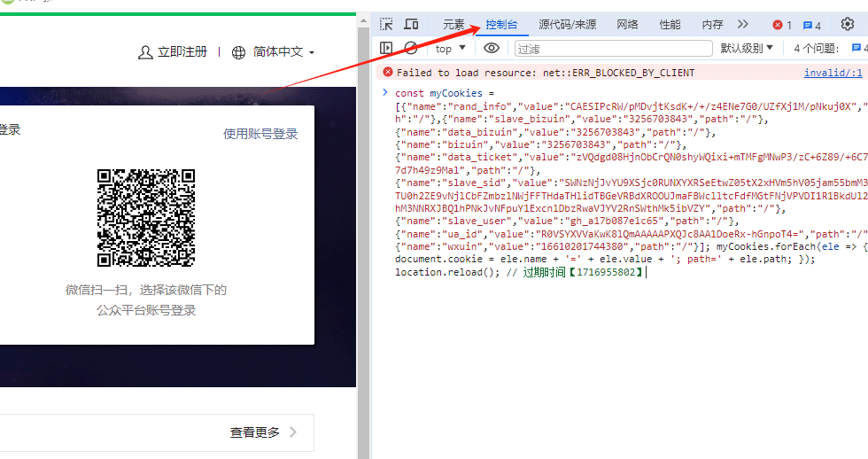Image resolution: width=868 pixels, height=459 pixels.
Task: Open the 性能 tab
Action: click(670, 24)
